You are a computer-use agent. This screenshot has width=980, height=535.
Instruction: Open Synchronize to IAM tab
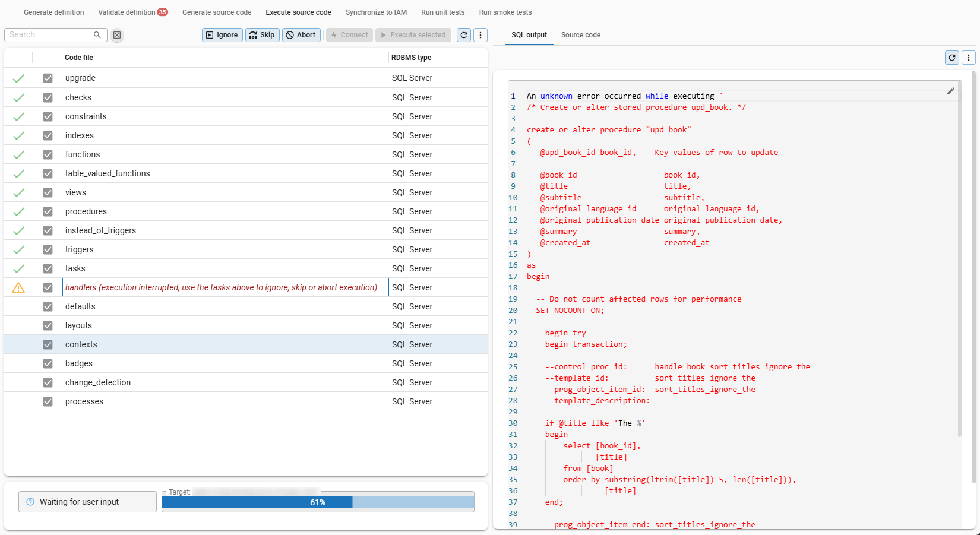(376, 12)
